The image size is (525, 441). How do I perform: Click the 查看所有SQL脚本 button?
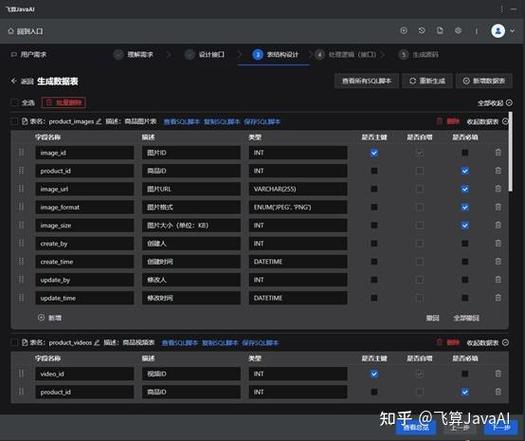[x=367, y=81]
